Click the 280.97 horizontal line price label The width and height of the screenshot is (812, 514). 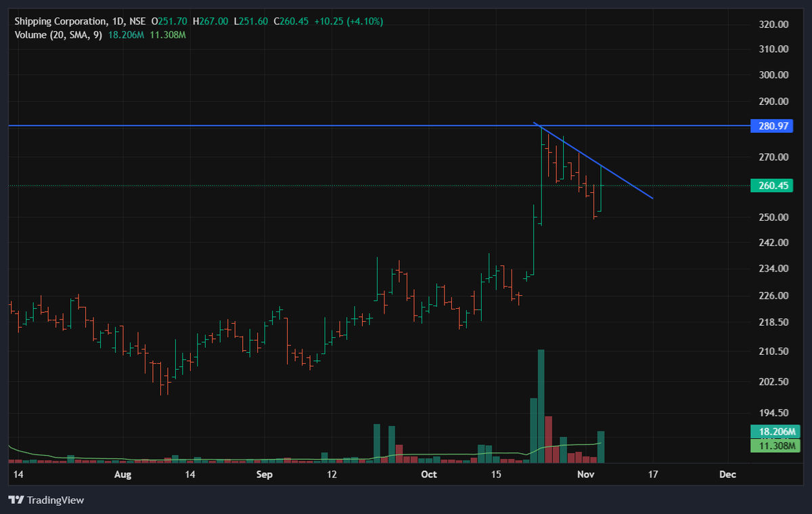coord(771,126)
